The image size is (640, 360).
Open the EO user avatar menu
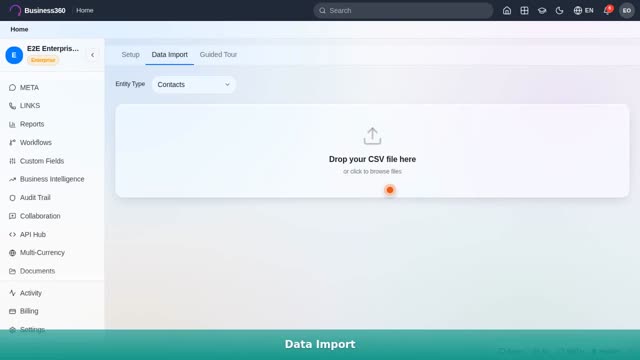pyautogui.click(x=627, y=11)
